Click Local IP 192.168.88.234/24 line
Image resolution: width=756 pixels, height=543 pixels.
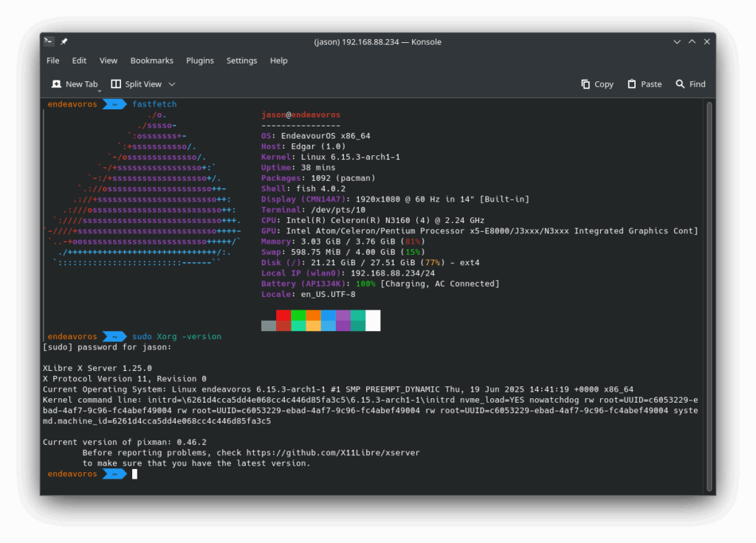(x=348, y=273)
